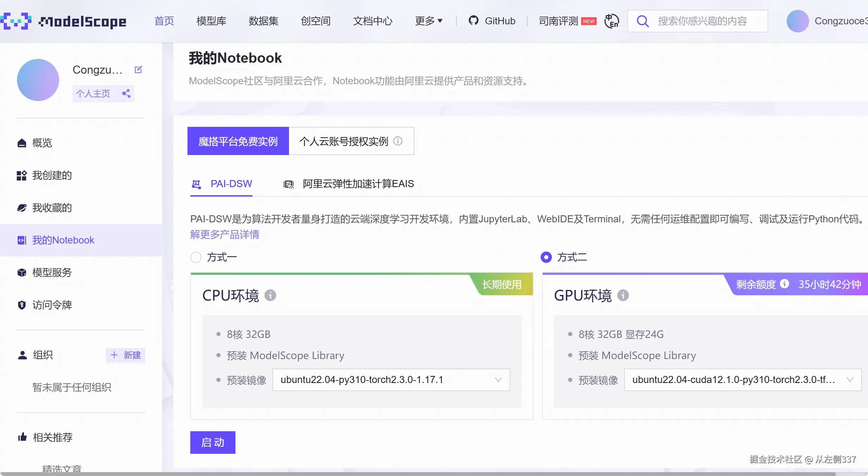Image resolution: width=868 pixels, height=476 pixels.
Task: Click the info icon next to GPU环境
Action: [x=623, y=295]
